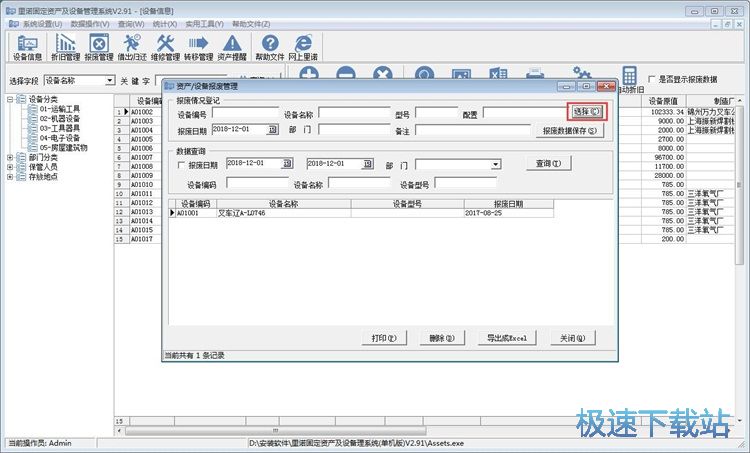
Task: Open the 部门 dropdown in 数据查询
Action: 496,165
